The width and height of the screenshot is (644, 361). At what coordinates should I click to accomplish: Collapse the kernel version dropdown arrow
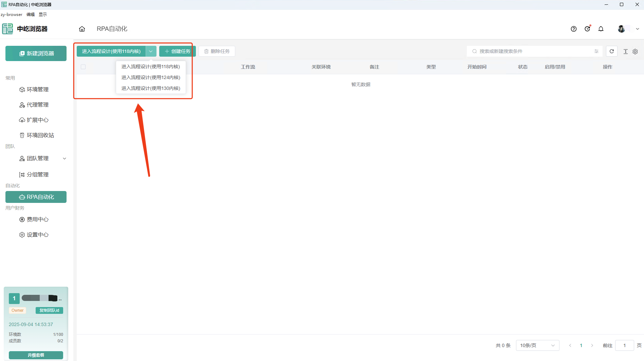tap(151, 51)
